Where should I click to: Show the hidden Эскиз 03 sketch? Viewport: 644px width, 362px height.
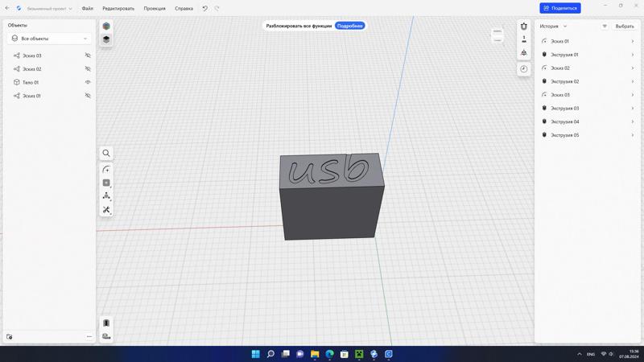(88, 56)
